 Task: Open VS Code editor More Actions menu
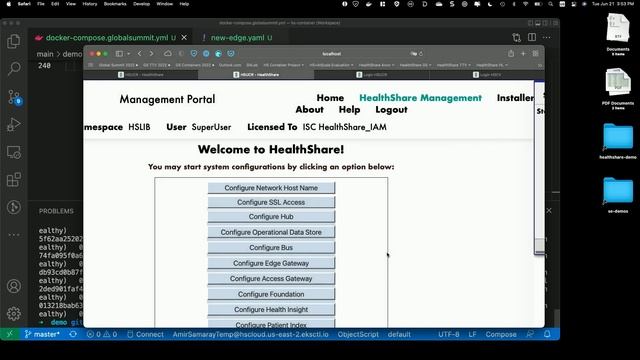547,38
